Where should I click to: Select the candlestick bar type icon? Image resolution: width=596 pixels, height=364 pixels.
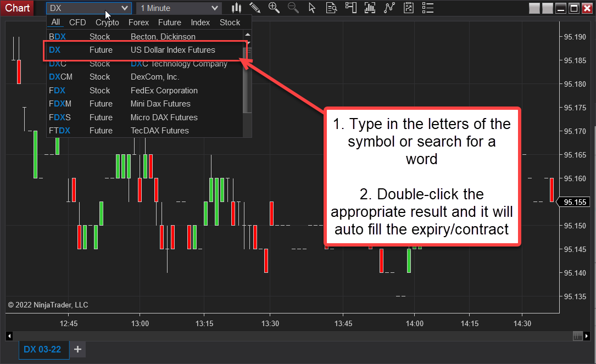point(237,8)
